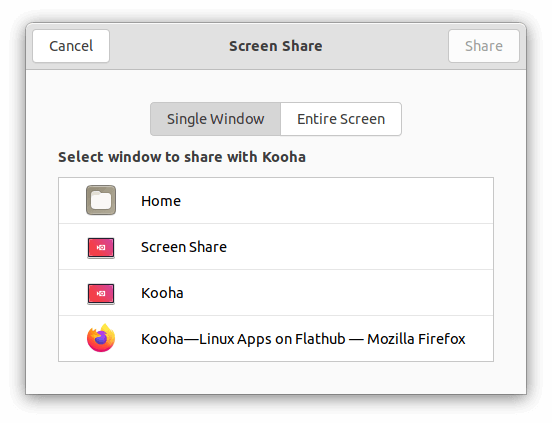Click the word 'Screen' in Entire Screen
Image resolution: width=552 pixels, height=423 pixels.
(363, 119)
